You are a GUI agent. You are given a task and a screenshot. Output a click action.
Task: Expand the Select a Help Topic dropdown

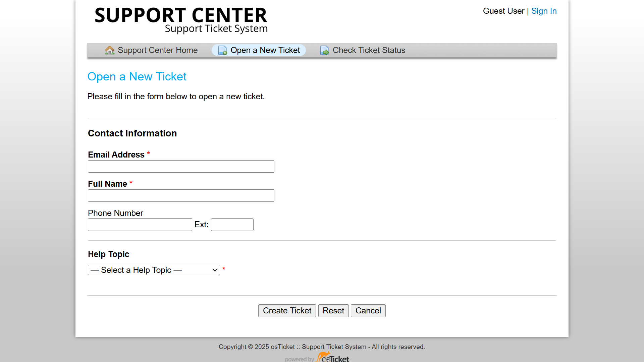pos(154,270)
